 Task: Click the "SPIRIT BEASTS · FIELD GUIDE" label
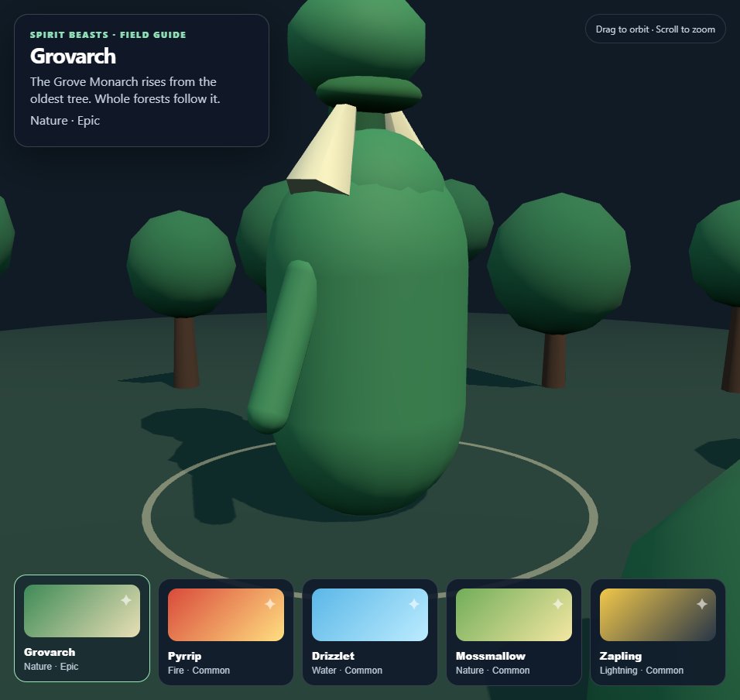point(108,35)
